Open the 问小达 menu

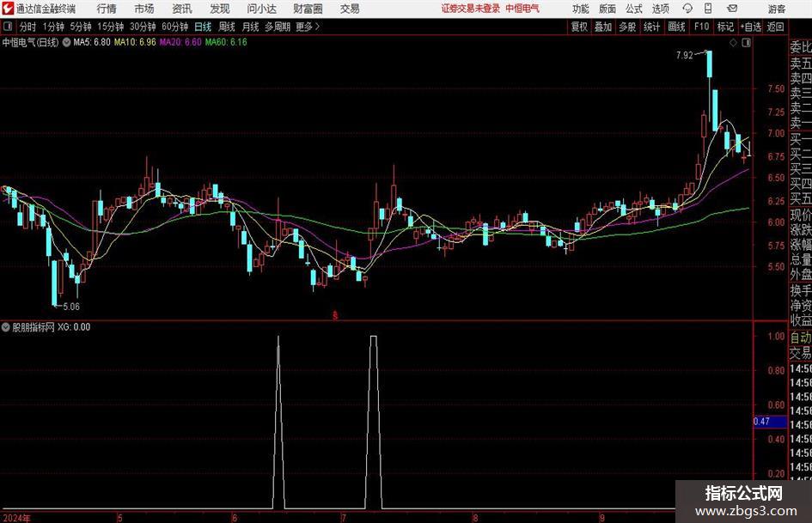[x=261, y=9]
